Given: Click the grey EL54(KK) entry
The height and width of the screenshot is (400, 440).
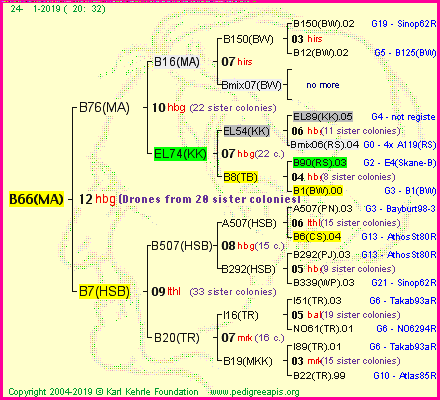Looking at the screenshot, I should [246, 131].
